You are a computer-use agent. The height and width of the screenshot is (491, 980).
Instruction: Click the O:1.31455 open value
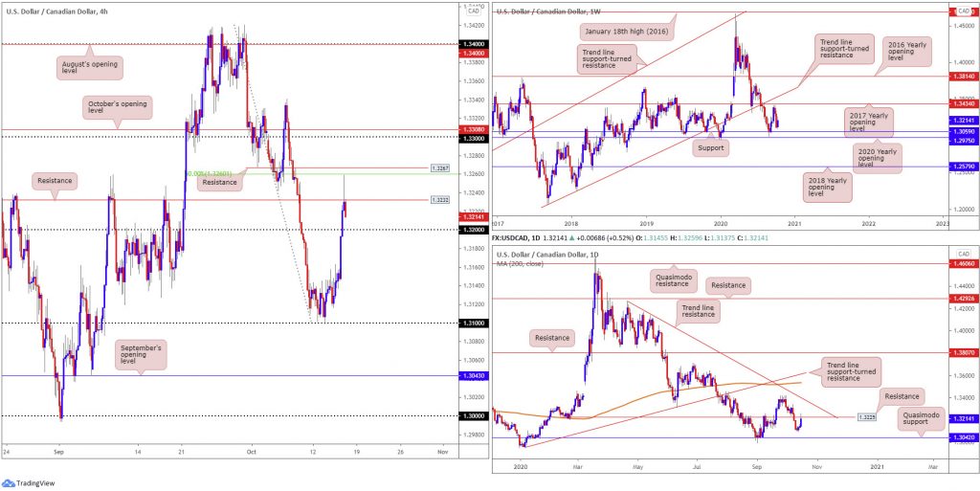651,238
